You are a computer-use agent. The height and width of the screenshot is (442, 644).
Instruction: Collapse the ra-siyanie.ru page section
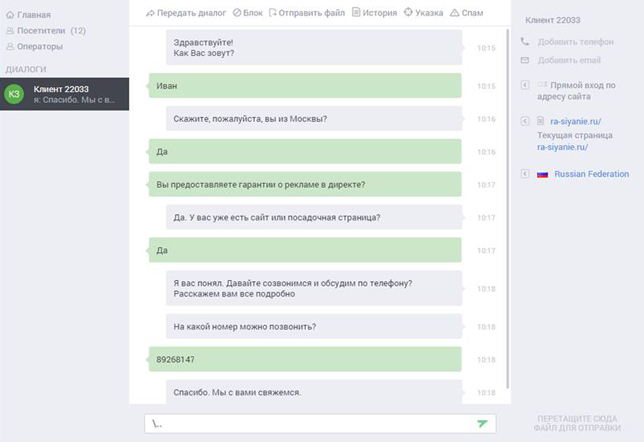point(525,121)
